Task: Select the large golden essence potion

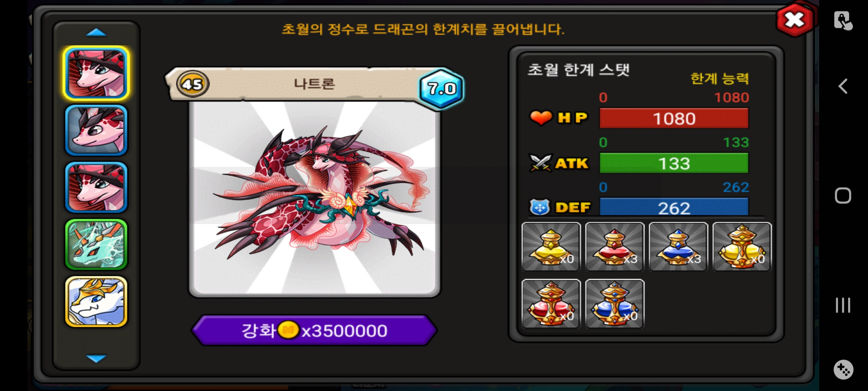Action: 742,247
